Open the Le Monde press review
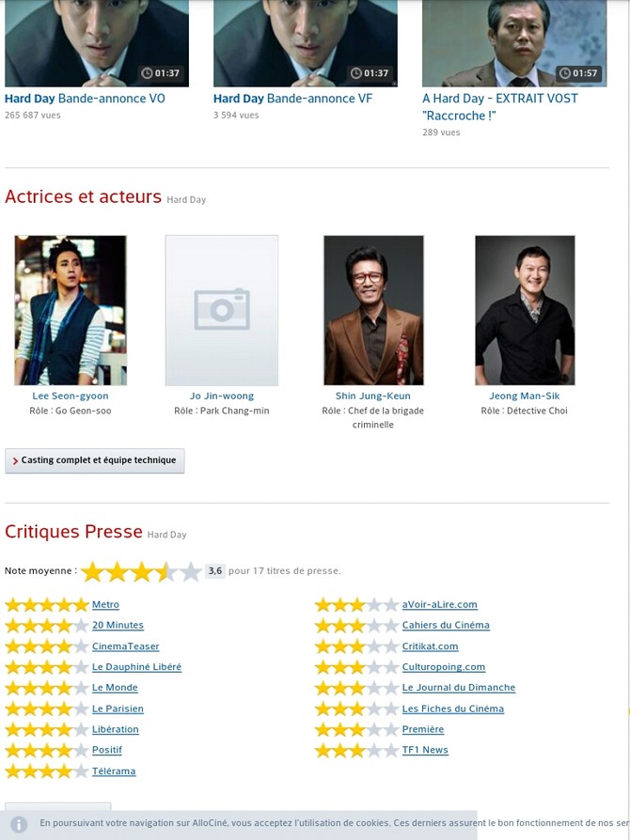Viewport: 630px width, 840px height. pos(115,688)
